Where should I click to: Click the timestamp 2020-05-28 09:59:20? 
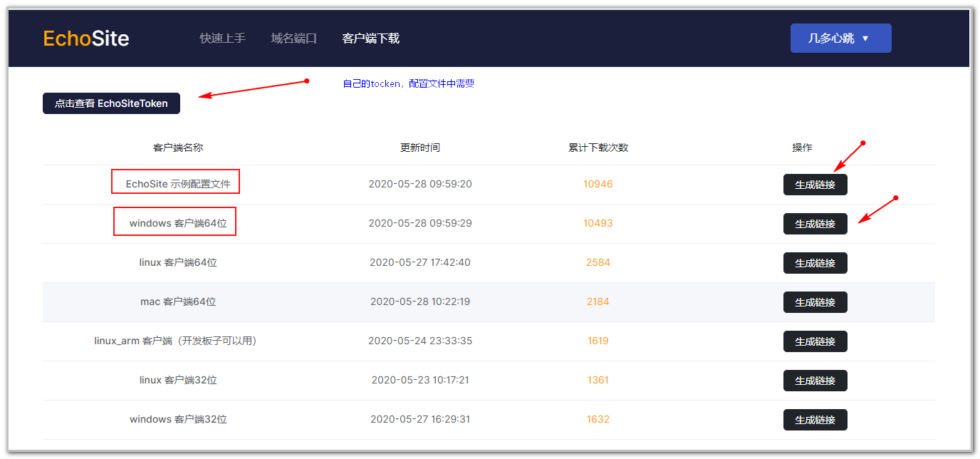click(420, 184)
